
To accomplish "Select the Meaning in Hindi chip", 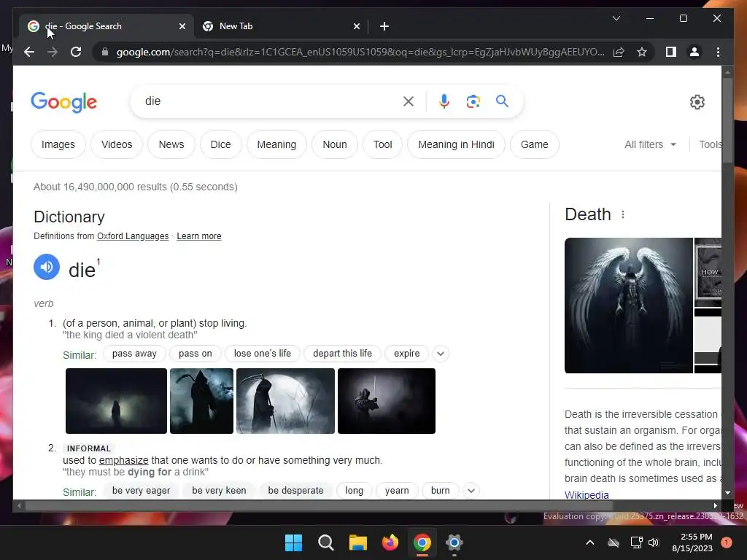I will coord(456,144).
